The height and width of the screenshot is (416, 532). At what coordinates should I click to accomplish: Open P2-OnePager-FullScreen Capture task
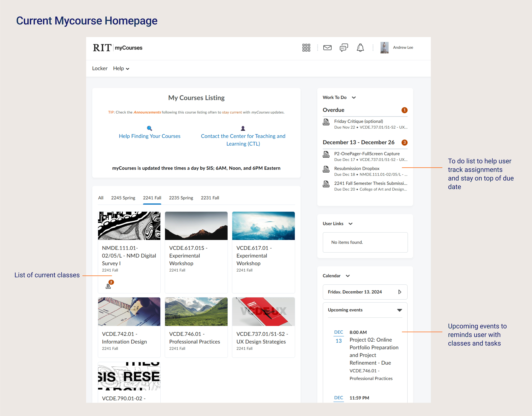367,154
